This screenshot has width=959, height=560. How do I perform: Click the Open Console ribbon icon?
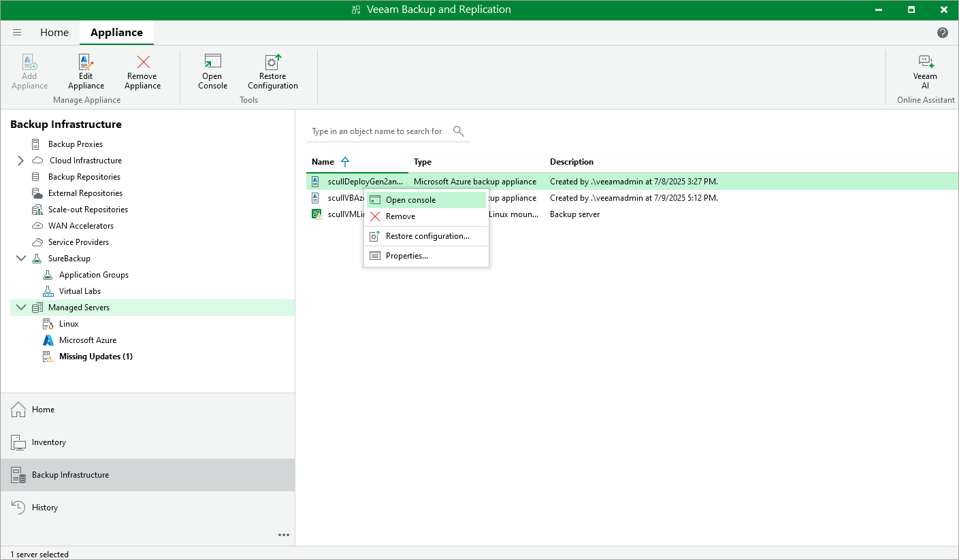point(212,62)
